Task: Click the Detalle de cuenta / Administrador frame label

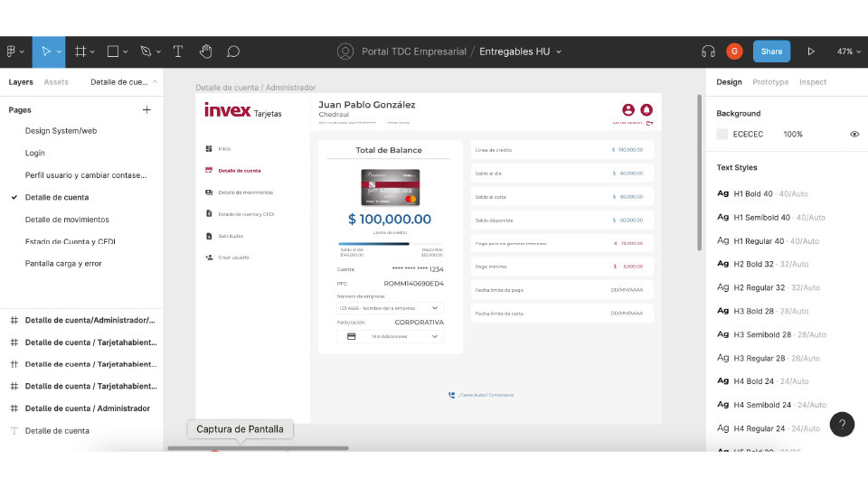Action: (x=256, y=88)
